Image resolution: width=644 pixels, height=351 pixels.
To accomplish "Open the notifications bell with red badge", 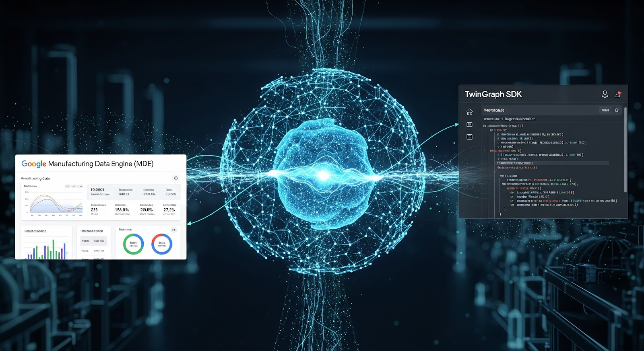I will [x=618, y=94].
